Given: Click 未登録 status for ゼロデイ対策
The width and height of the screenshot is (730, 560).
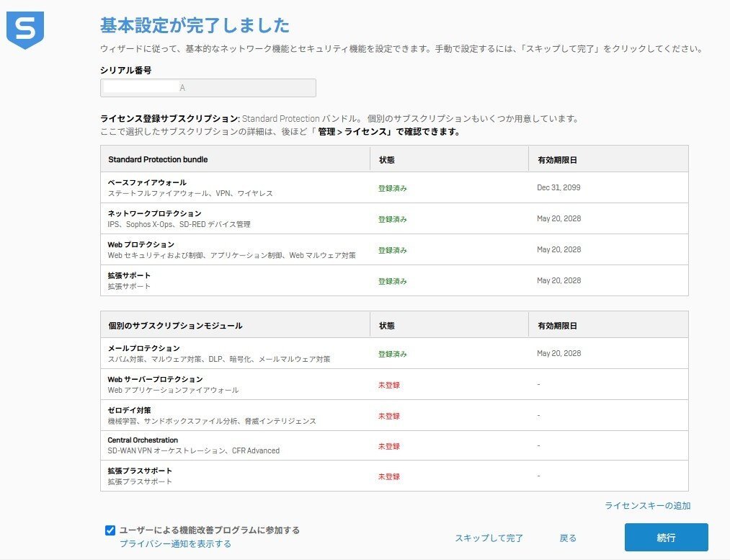Looking at the screenshot, I should (x=388, y=416).
